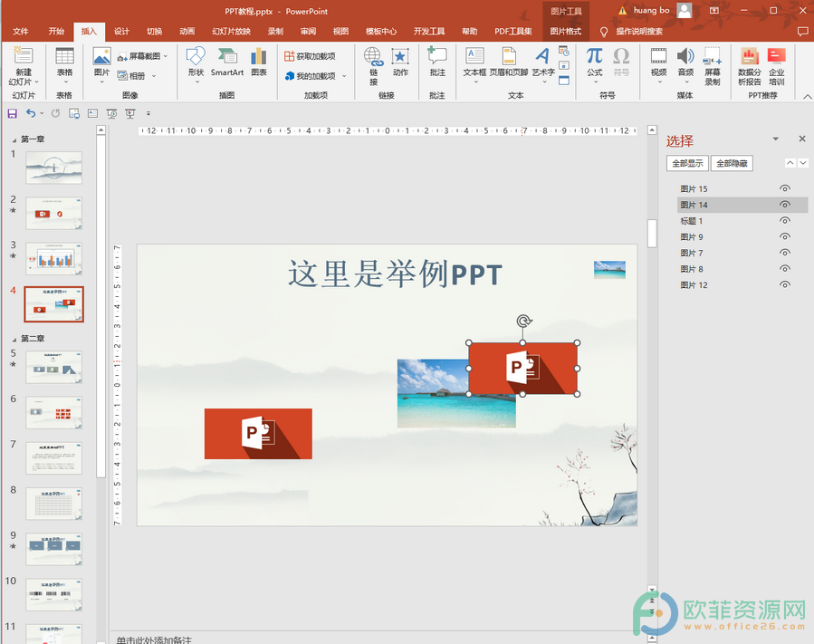Insert a Chart (图表)
814x644 pixels.
coord(259,62)
